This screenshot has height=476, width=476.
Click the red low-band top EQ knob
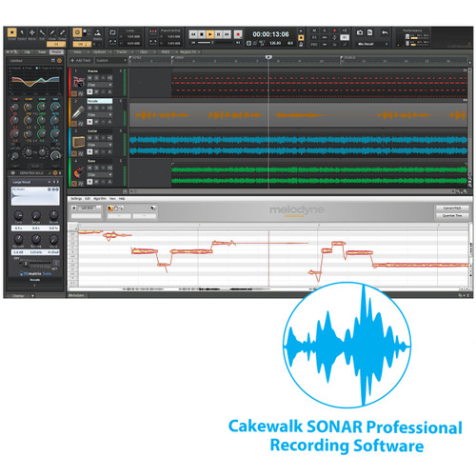(x=15, y=107)
